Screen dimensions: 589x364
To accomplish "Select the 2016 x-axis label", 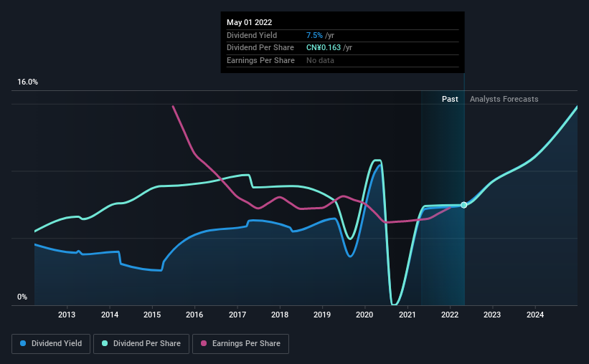I will click(x=194, y=315).
